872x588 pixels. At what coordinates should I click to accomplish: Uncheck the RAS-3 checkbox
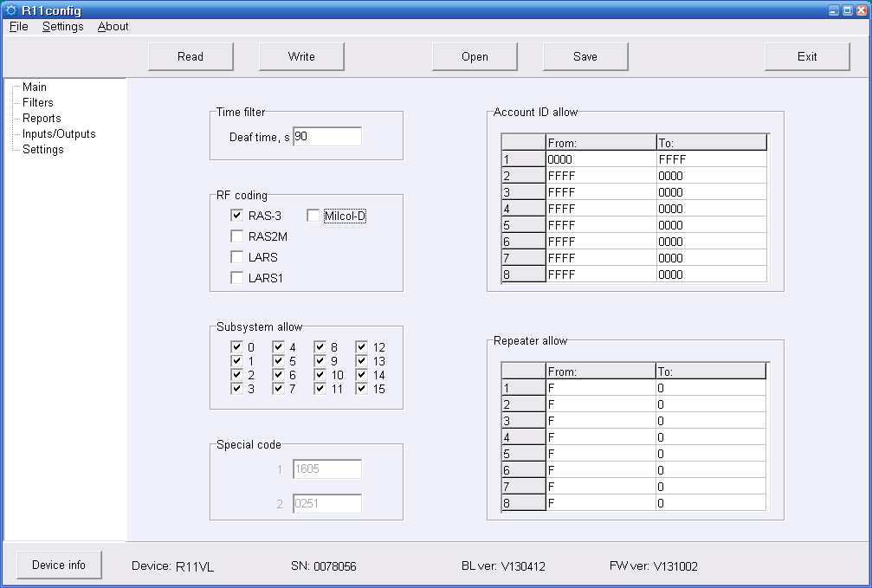click(x=236, y=216)
